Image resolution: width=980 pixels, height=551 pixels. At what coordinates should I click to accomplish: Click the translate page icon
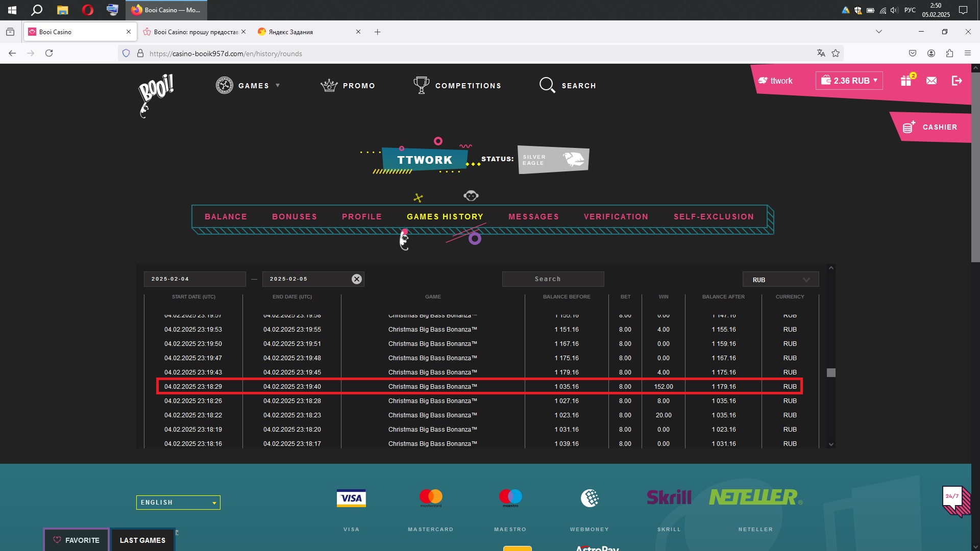[821, 53]
